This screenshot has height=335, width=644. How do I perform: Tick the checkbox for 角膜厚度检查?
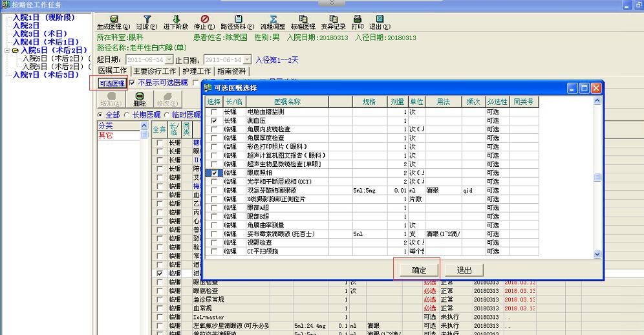tap(214, 138)
